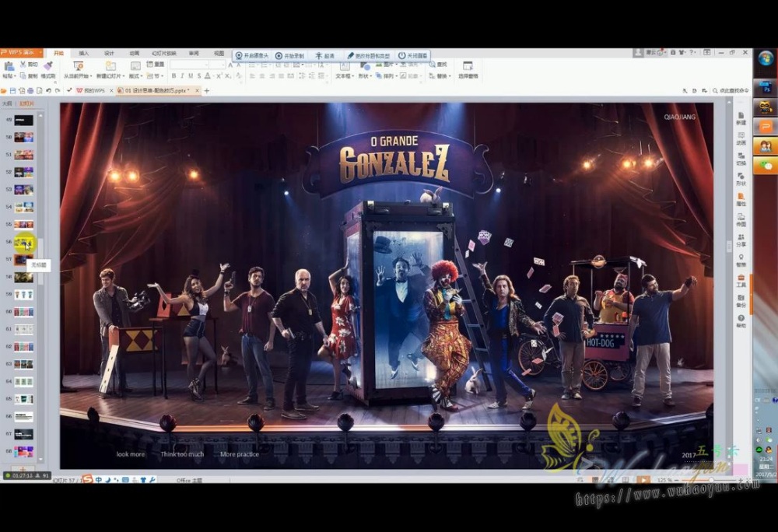Select slide 50 thumbnail
This screenshot has width=778, height=532.
tap(23, 138)
